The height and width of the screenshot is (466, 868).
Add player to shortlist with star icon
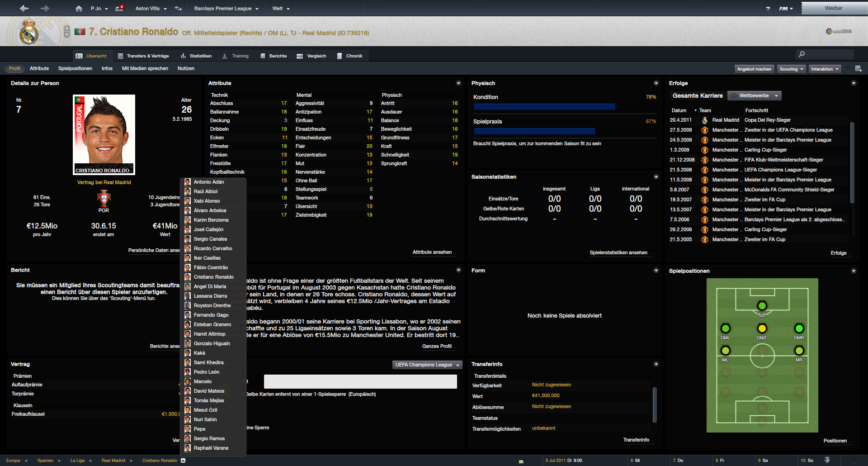pyautogui.click(x=849, y=69)
